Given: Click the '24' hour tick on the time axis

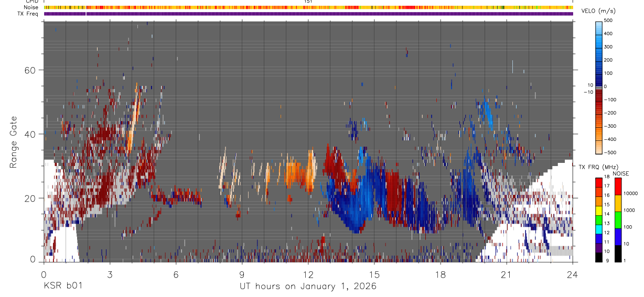Looking at the screenshot, I should pyautogui.click(x=573, y=274).
